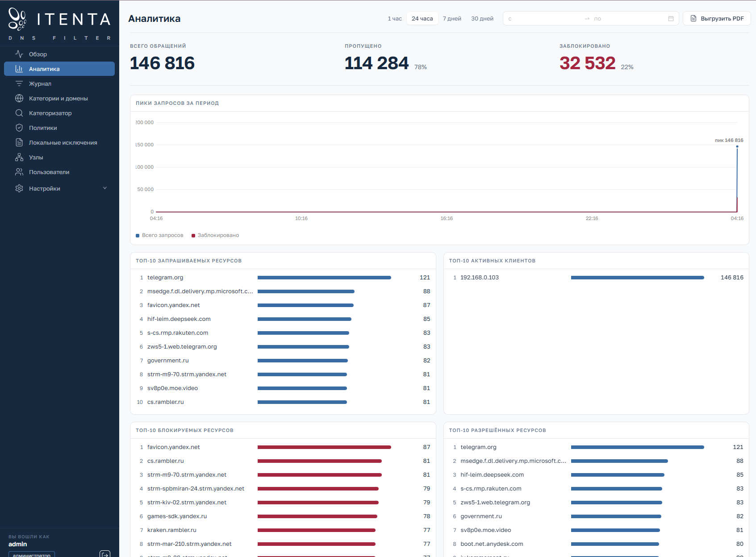
Task: Open the Журнал menu item
Action: 59,83
